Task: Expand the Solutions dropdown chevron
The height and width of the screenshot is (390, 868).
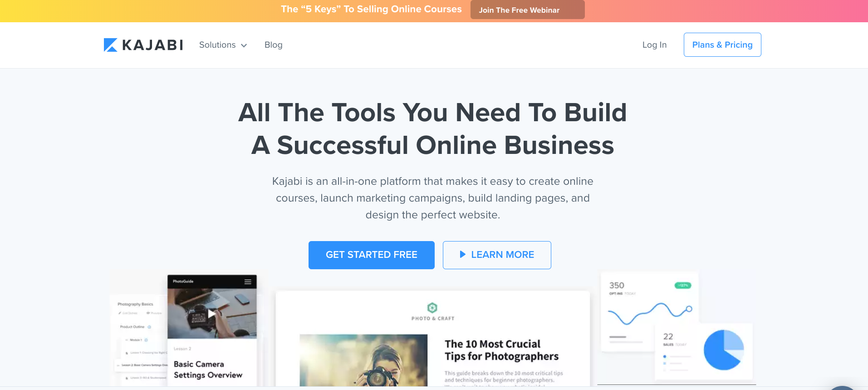Action: tap(244, 45)
